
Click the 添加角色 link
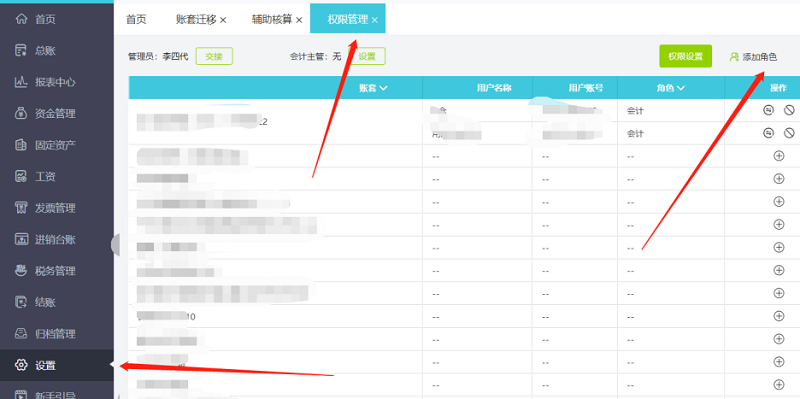[x=754, y=57]
